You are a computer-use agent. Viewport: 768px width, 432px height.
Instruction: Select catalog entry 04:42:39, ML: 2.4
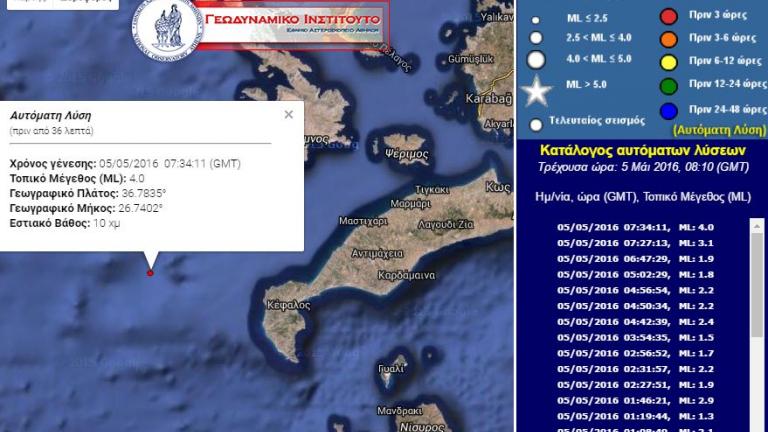[635, 322]
